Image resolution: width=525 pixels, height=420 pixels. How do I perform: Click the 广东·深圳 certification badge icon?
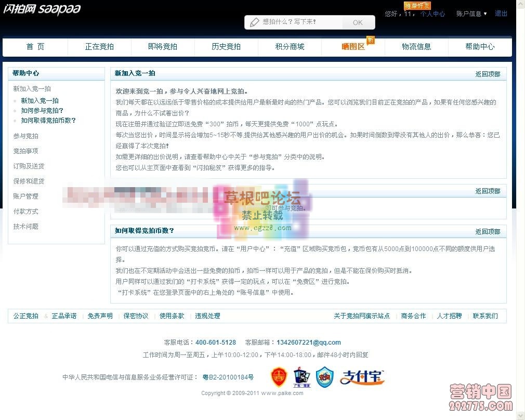pyautogui.click(x=301, y=377)
